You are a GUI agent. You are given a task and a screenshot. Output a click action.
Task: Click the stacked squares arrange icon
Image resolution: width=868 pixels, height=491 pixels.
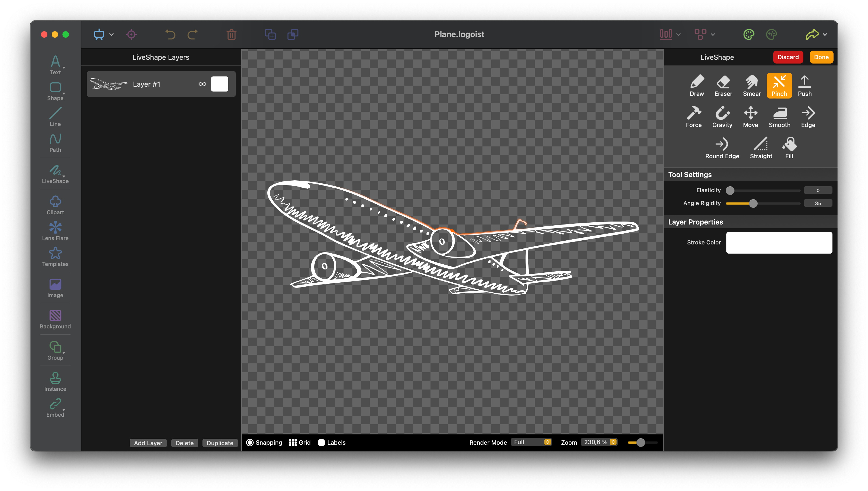point(293,34)
